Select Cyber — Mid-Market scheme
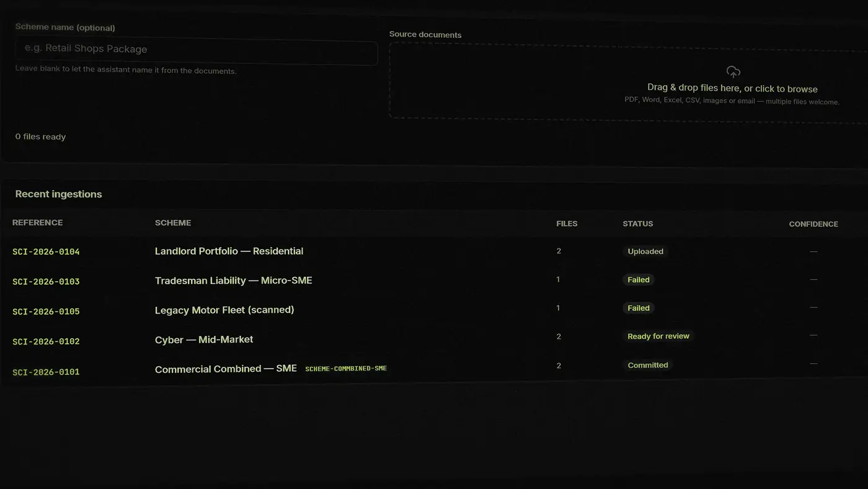868x489 pixels. (204, 339)
